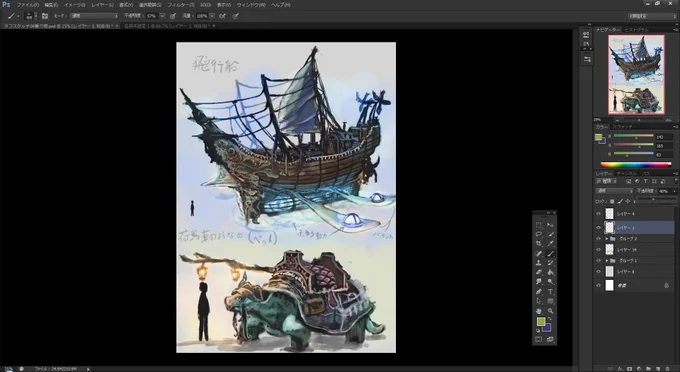Select the Type tool
The width and height of the screenshot is (680, 372).
pos(550,291)
